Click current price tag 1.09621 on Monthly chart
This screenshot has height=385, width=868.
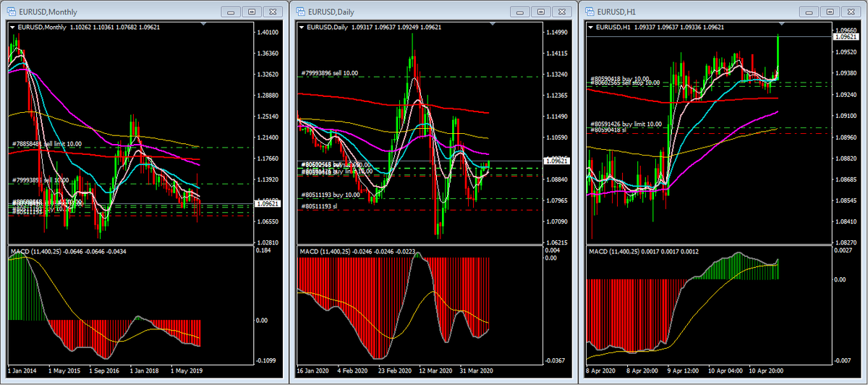click(x=268, y=203)
